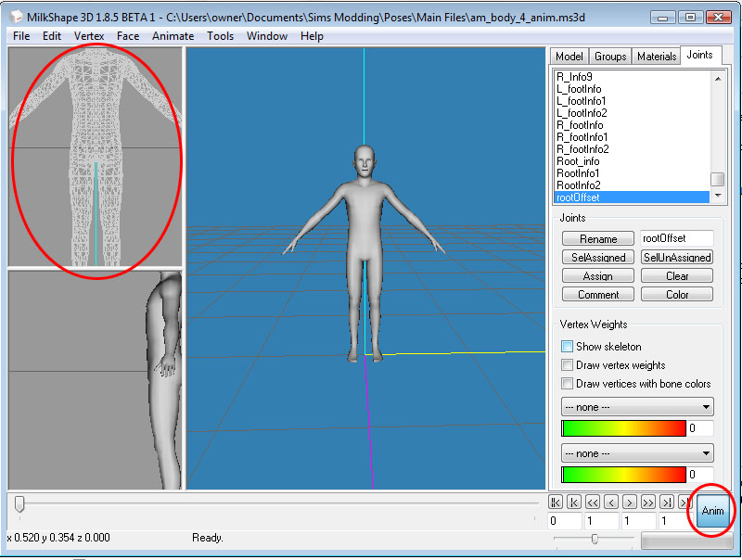Viewport: 742px width, 560px height.
Task: Switch to the Groups tab
Action: (x=610, y=57)
